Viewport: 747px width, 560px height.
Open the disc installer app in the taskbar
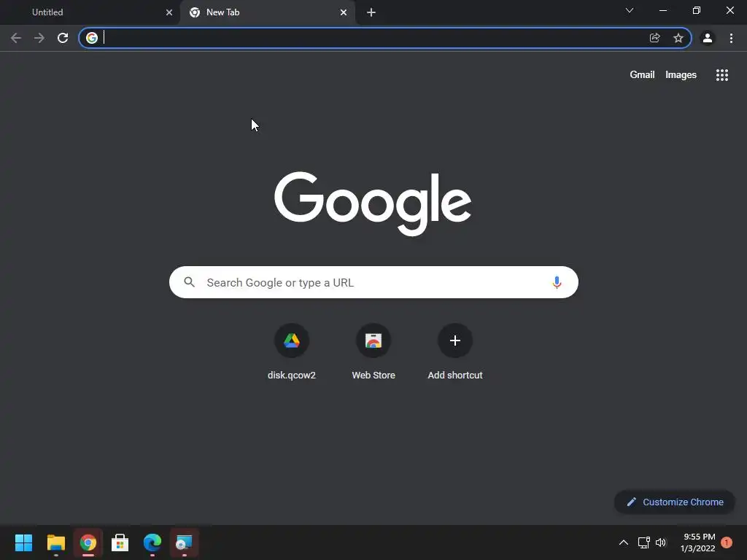point(184,542)
